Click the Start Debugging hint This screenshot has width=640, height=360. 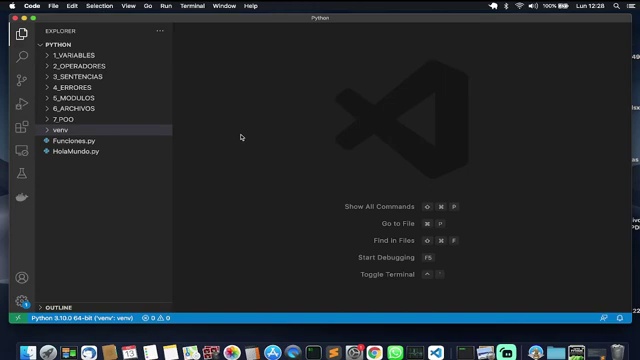386,258
